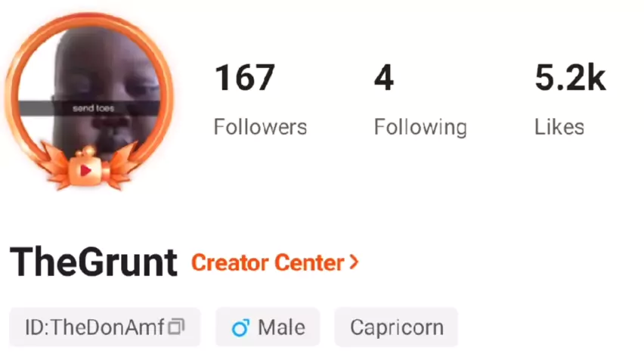Tap the 4 following count

[384, 78]
